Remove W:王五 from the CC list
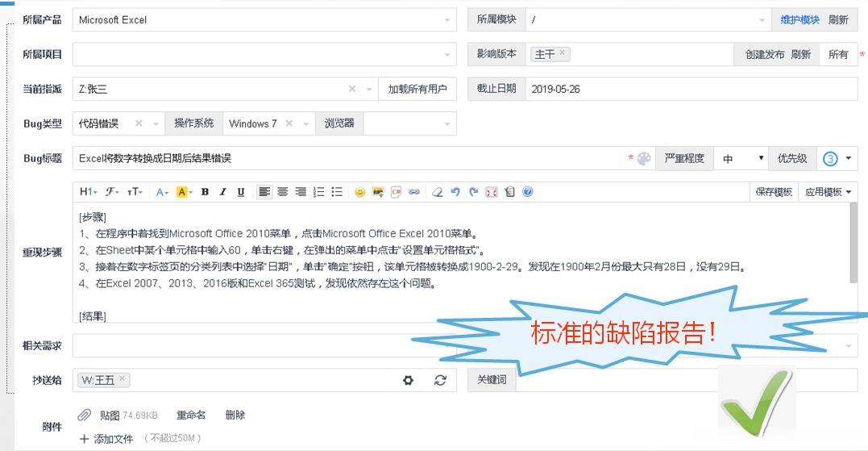The width and height of the screenshot is (868, 451). [122, 378]
